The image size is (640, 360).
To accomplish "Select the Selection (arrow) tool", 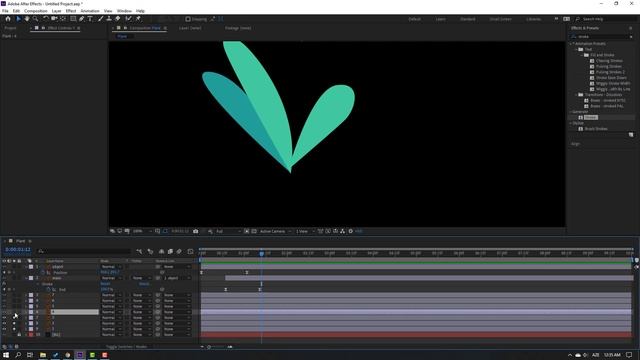I will [18, 19].
